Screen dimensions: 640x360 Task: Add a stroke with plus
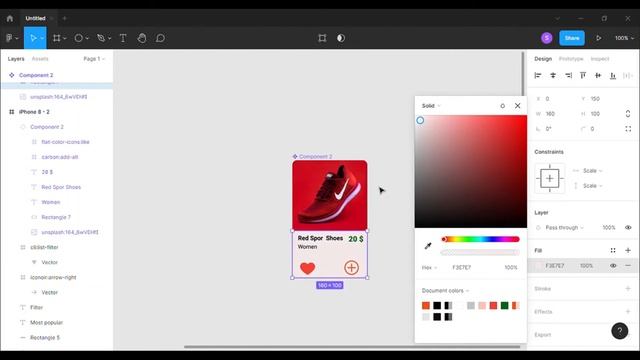pyautogui.click(x=628, y=289)
